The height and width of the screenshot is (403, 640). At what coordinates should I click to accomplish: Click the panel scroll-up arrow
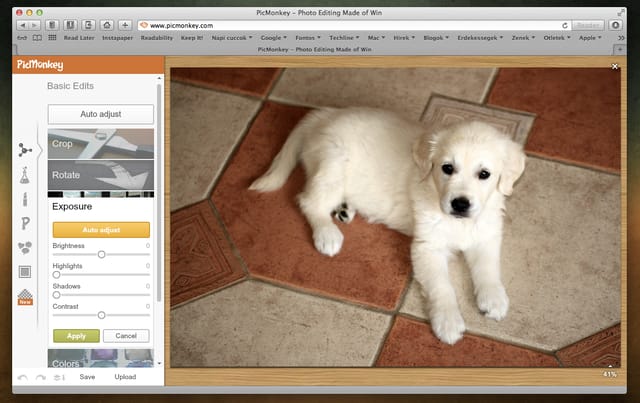point(159,78)
